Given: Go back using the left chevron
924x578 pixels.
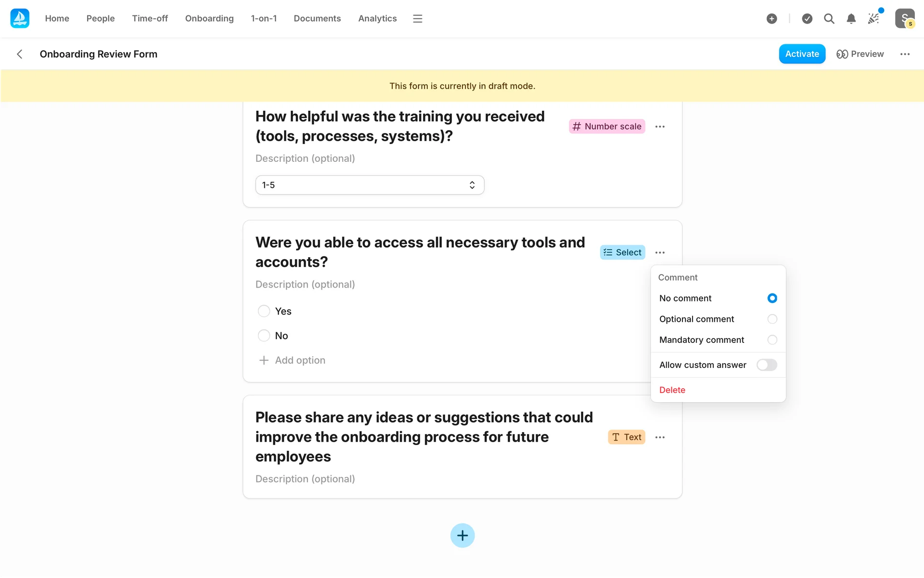Looking at the screenshot, I should [x=20, y=54].
